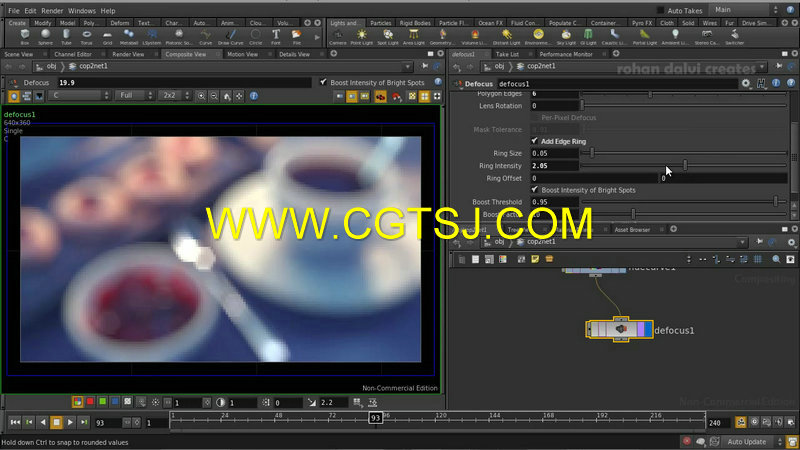Adjust the Boost Threshold slider handle
Viewport: 800px width, 450px height.
click(776, 202)
